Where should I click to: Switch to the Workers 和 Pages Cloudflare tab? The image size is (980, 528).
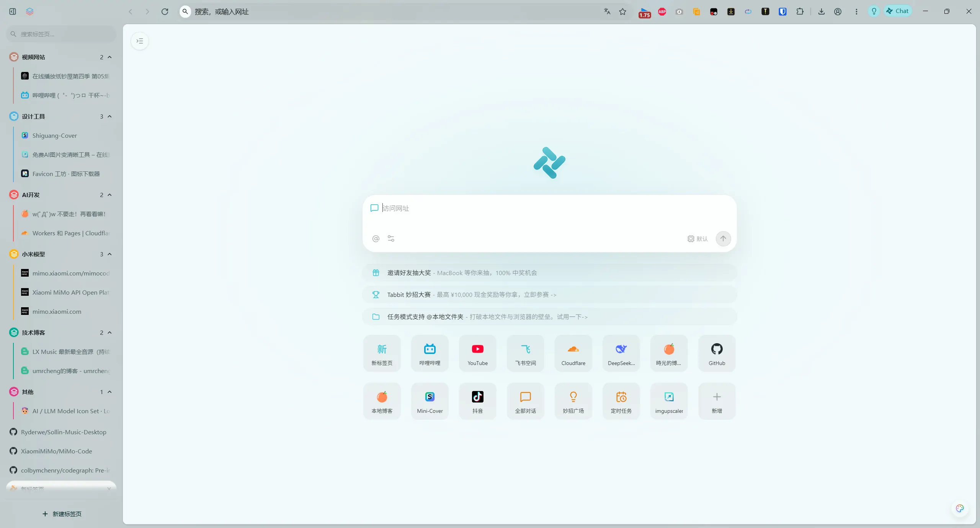65,233
